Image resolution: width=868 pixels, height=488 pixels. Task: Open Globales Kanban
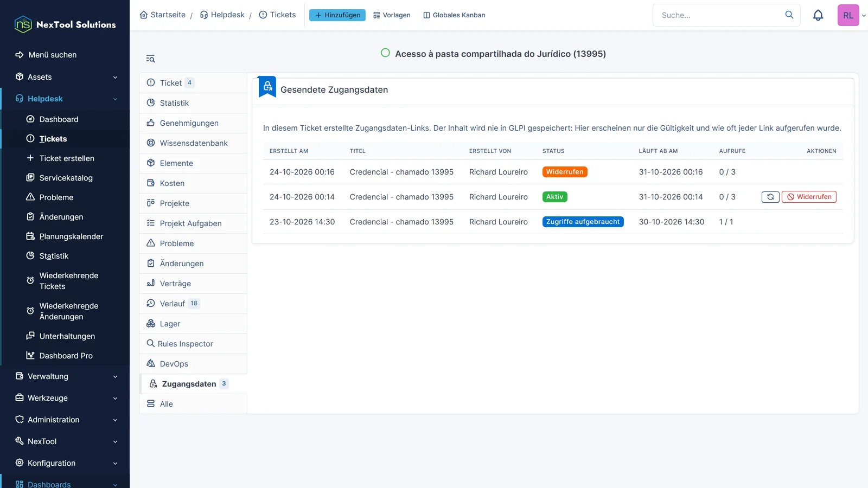[x=454, y=15]
